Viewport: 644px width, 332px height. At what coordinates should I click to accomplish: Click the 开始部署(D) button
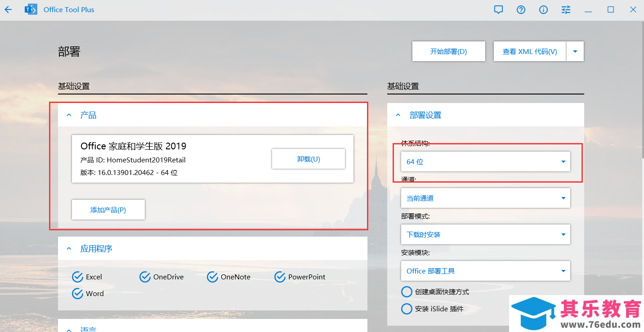449,51
